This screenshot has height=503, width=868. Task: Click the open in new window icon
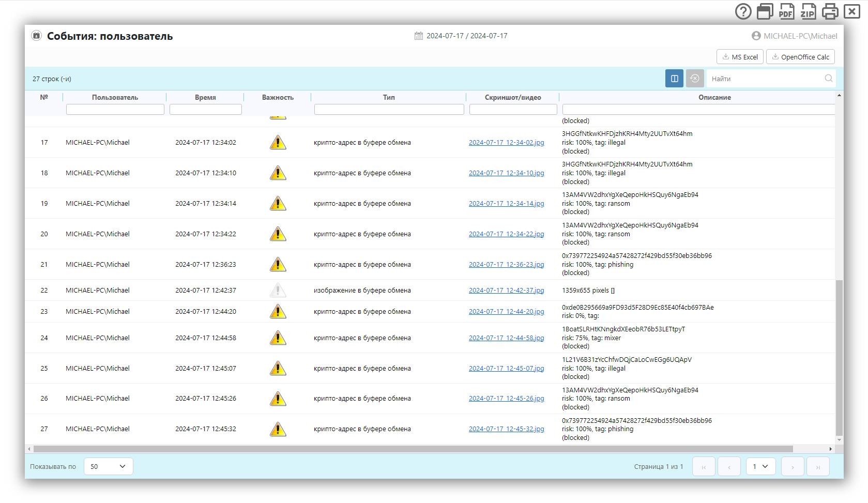click(x=765, y=11)
